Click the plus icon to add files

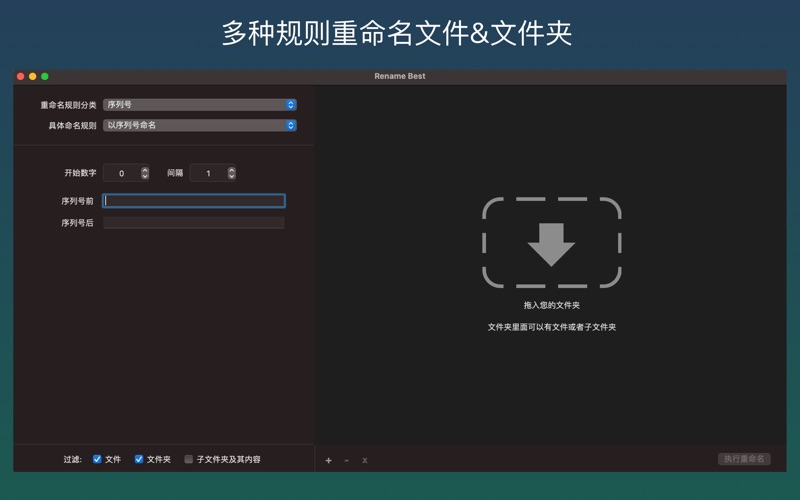329,460
